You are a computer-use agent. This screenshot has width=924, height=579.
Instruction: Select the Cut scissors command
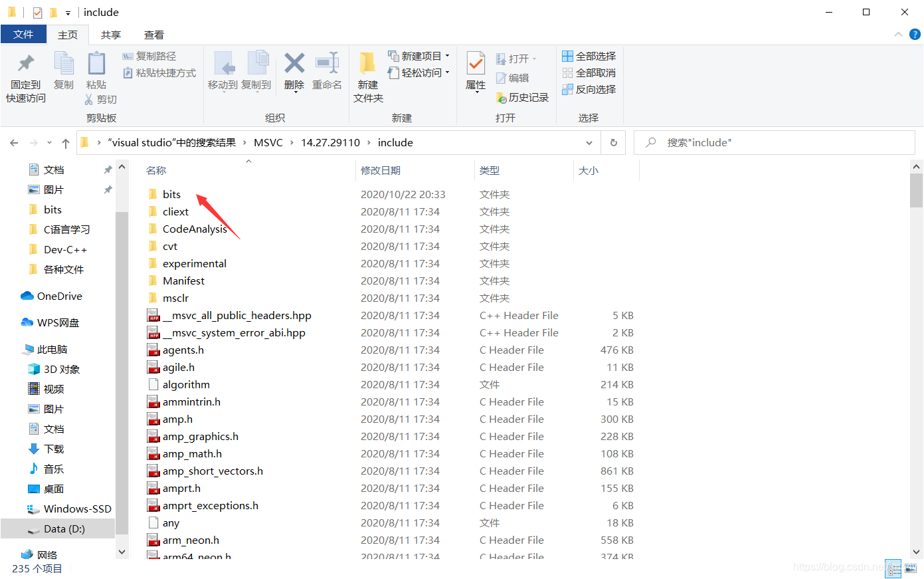(x=101, y=99)
